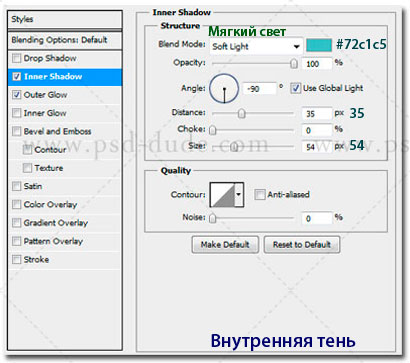
Task: Select the Inner Shadow style row
Action: (x=65, y=77)
